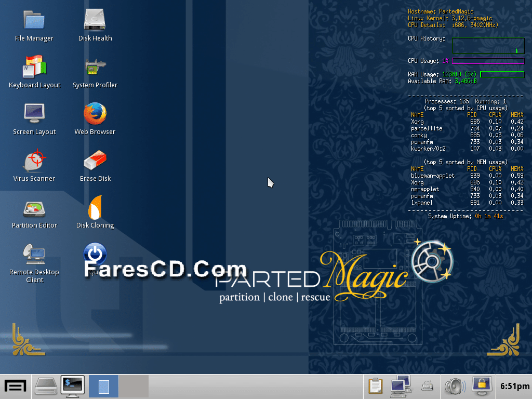Select the parcellite process row

467,128
